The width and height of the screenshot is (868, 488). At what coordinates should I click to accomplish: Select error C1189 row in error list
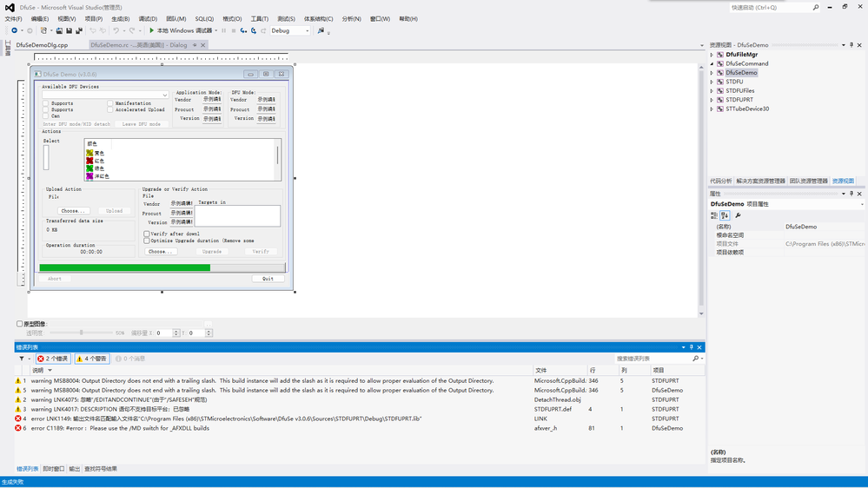[x=359, y=428]
